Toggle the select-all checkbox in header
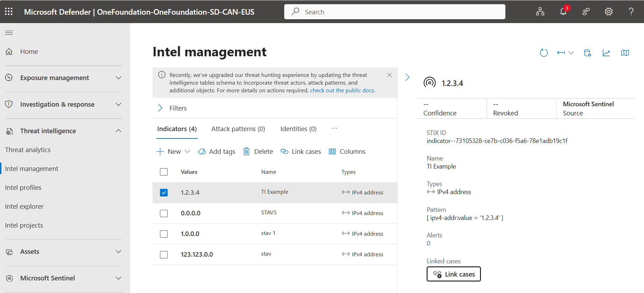The height and width of the screenshot is (293, 644). click(164, 172)
